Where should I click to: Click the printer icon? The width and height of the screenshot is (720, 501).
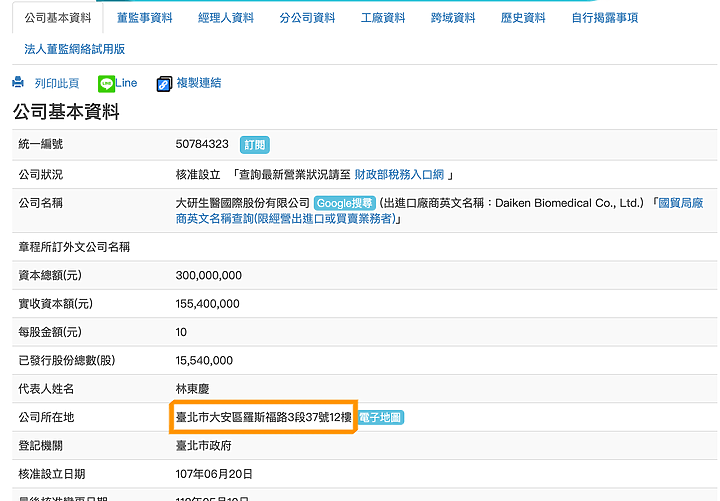click(x=18, y=82)
